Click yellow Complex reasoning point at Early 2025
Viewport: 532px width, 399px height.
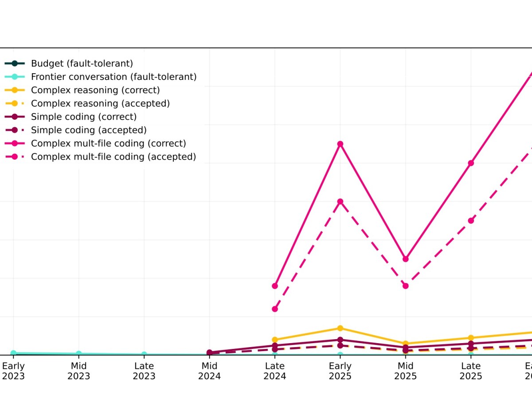pos(340,328)
